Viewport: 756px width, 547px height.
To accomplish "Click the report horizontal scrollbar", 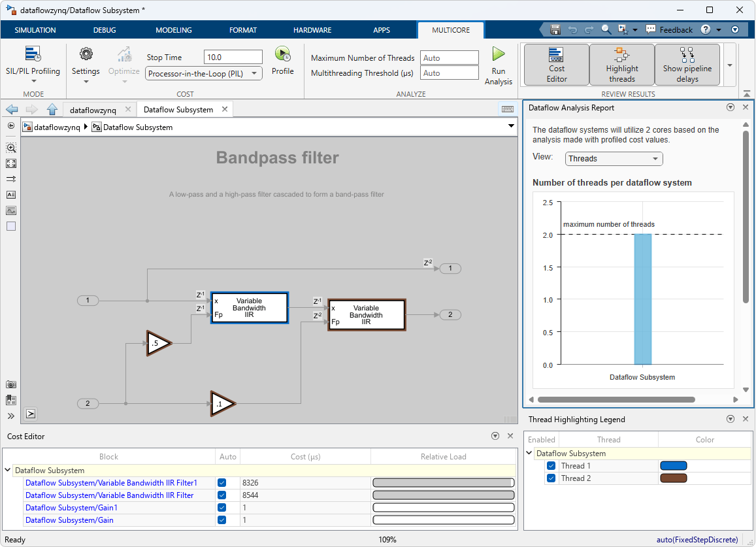I will pyautogui.click(x=616, y=399).
